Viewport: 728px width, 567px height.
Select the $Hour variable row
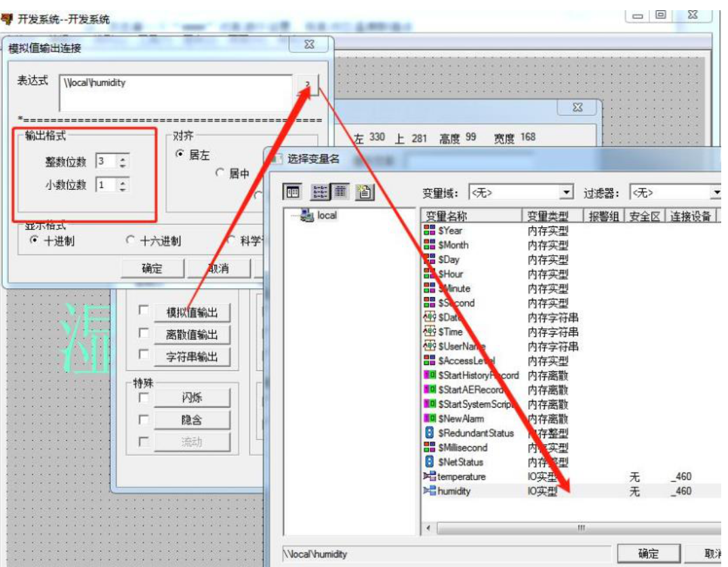[571, 273]
